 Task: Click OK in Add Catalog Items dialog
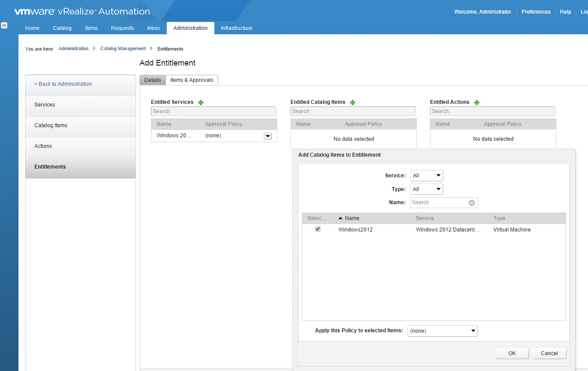pos(512,353)
